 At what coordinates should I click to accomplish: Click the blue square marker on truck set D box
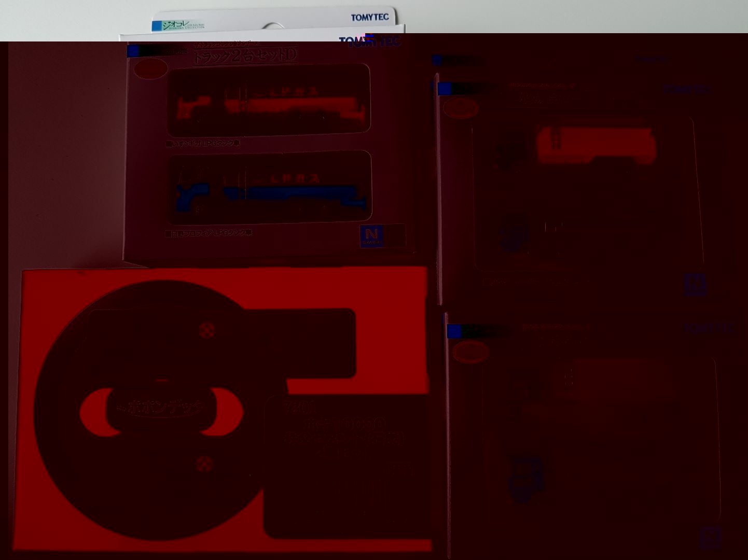tap(133, 51)
